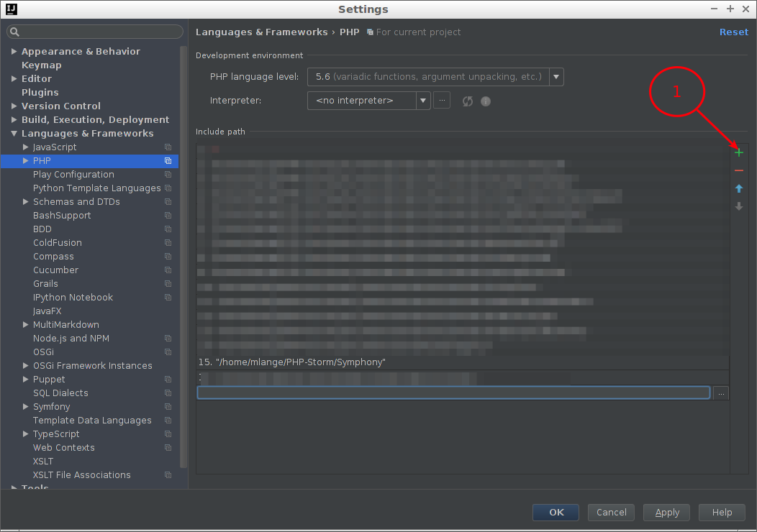Select the /home/mlange/PHP-Storm/Symphony path row
The height and width of the screenshot is (532, 757).
click(463, 362)
